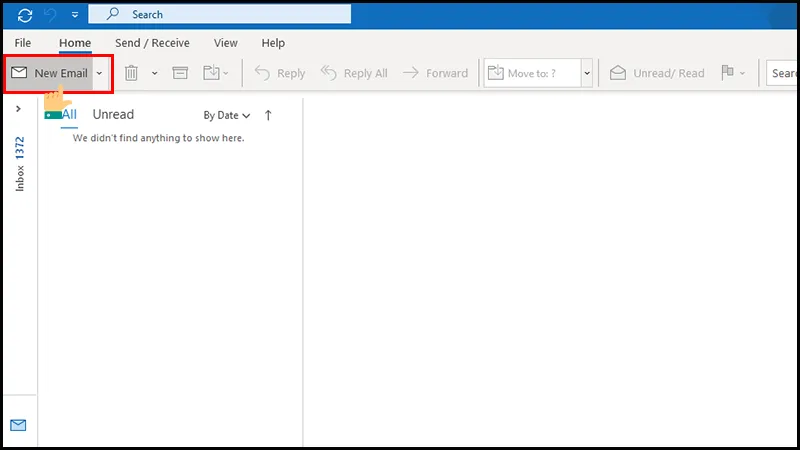Click the flag follow-up icon

click(x=727, y=73)
